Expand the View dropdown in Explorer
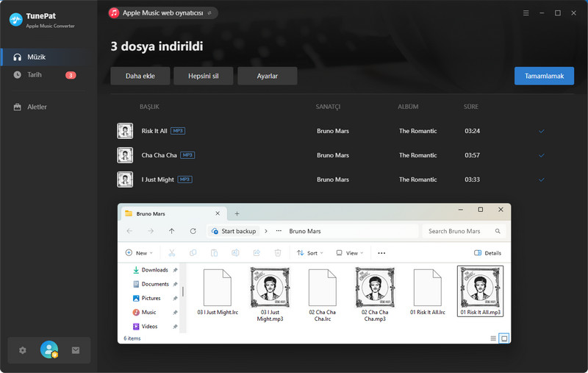 point(351,253)
